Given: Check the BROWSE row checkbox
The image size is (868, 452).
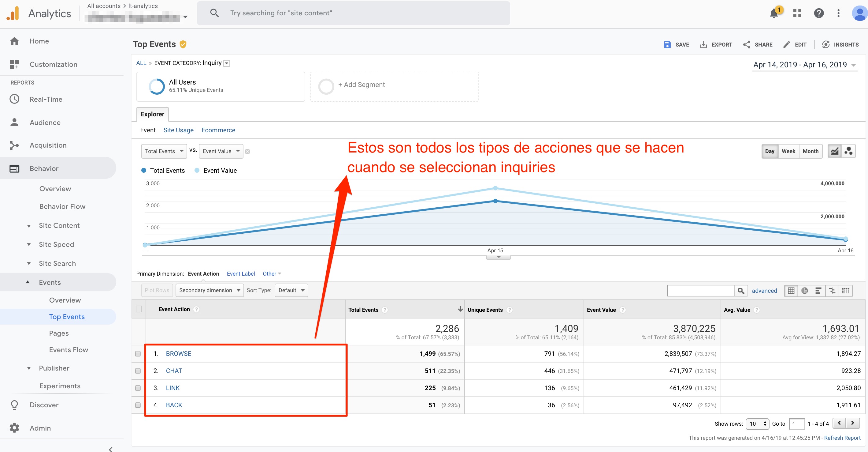Looking at the screenshot, I should click(138, 353).
